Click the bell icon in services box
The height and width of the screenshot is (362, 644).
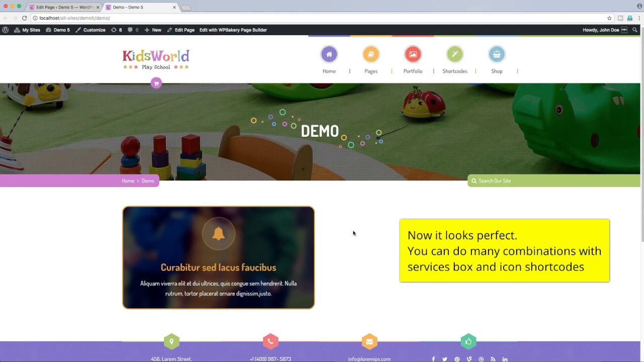tap(218, 233)
